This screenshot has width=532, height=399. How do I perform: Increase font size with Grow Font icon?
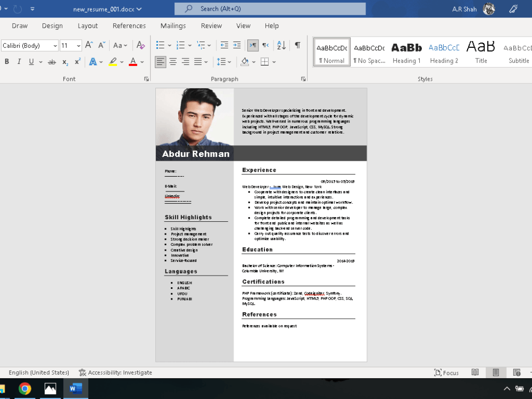coord(89,45)
